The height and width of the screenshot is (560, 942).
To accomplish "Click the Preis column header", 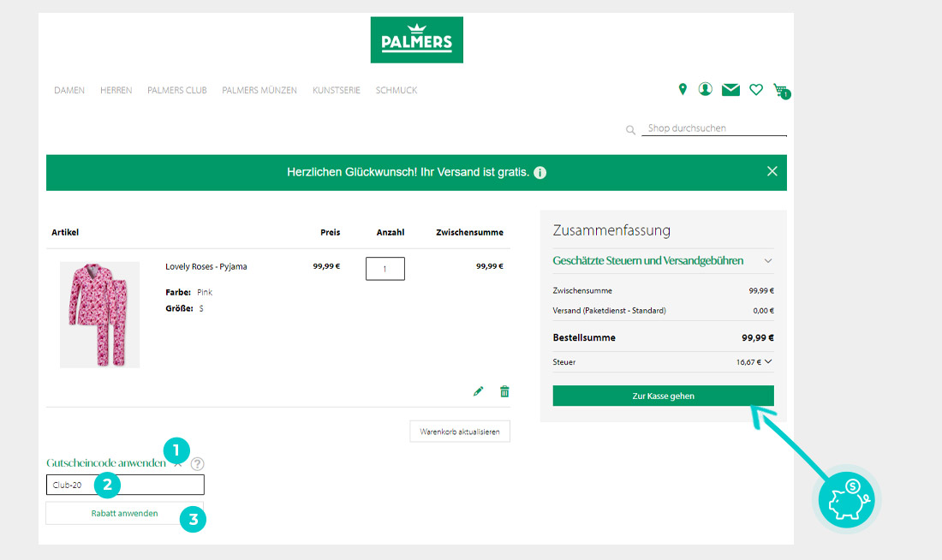I will [331, 233].
